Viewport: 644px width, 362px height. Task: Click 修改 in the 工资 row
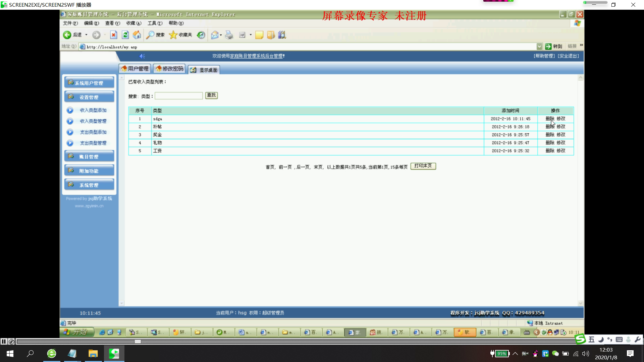[561, 151]
